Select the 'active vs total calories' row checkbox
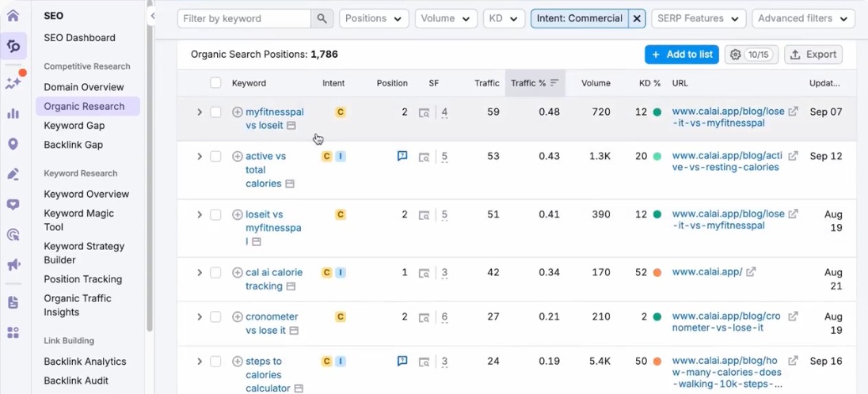The image size is (868, 394). click(215, 157)
